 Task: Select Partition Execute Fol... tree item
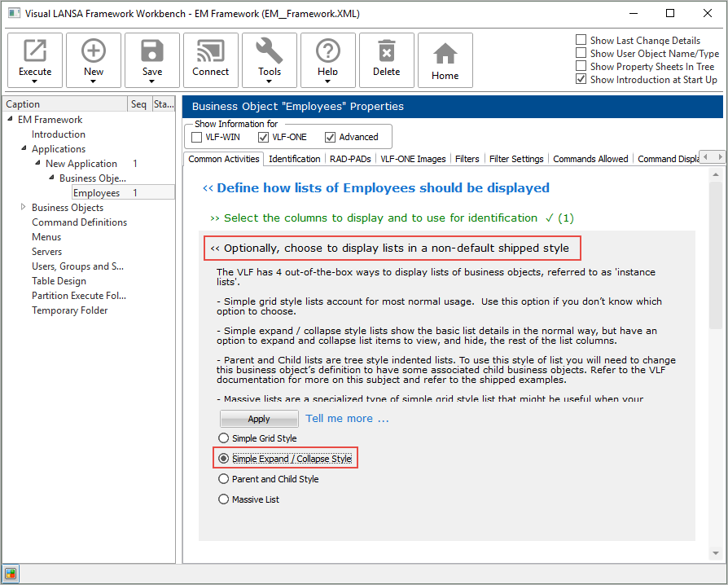pos(79,296)
